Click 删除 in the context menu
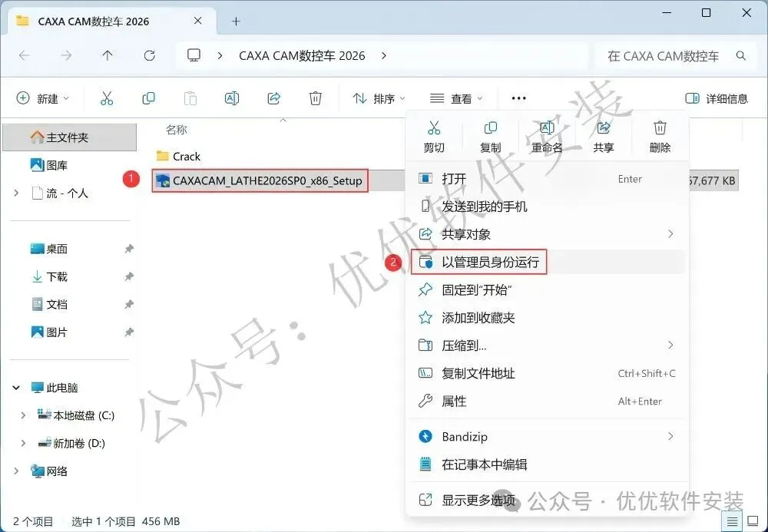The width and height of the screenshot is (768, 532). pos(660,137)
